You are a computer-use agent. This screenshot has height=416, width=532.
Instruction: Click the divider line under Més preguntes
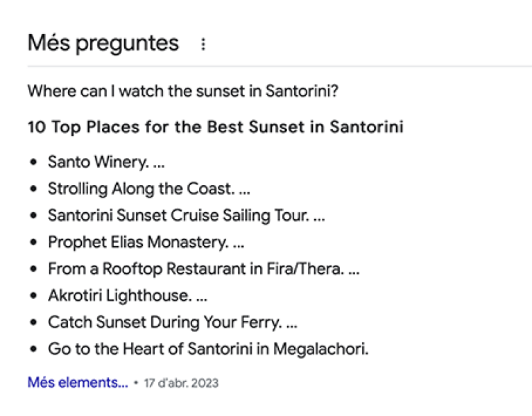[x=277, y=67]
